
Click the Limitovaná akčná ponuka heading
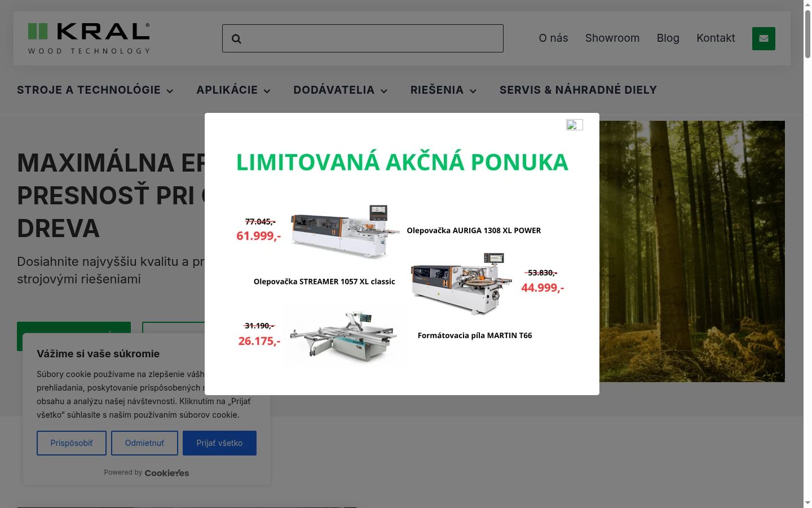(402, 163)
